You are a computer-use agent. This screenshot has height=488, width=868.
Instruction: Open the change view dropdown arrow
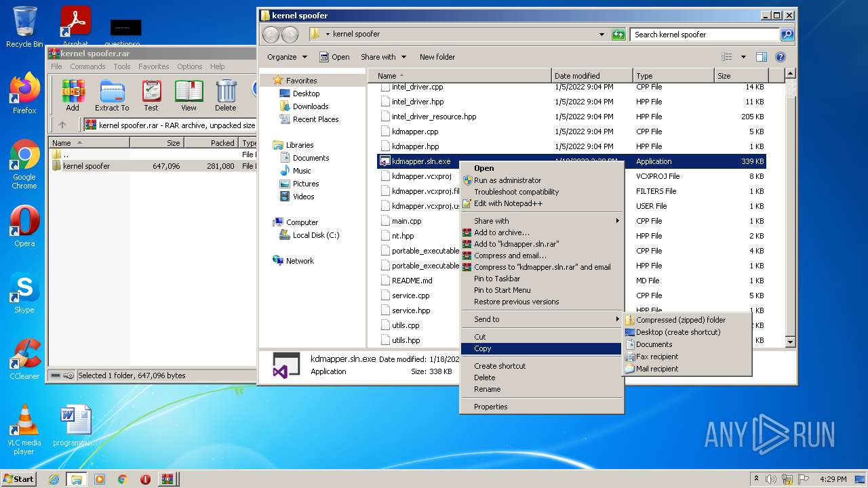(743, 57)
